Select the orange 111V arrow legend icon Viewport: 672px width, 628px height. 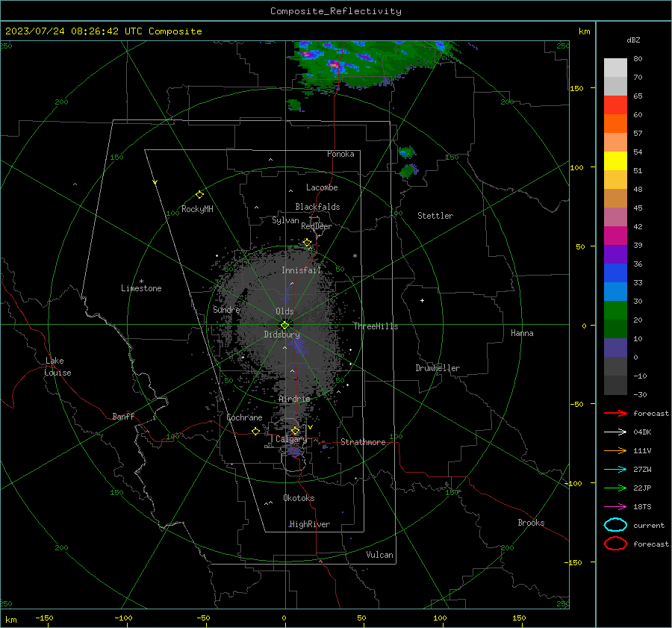pyautogui.click(x=615, y=450)
